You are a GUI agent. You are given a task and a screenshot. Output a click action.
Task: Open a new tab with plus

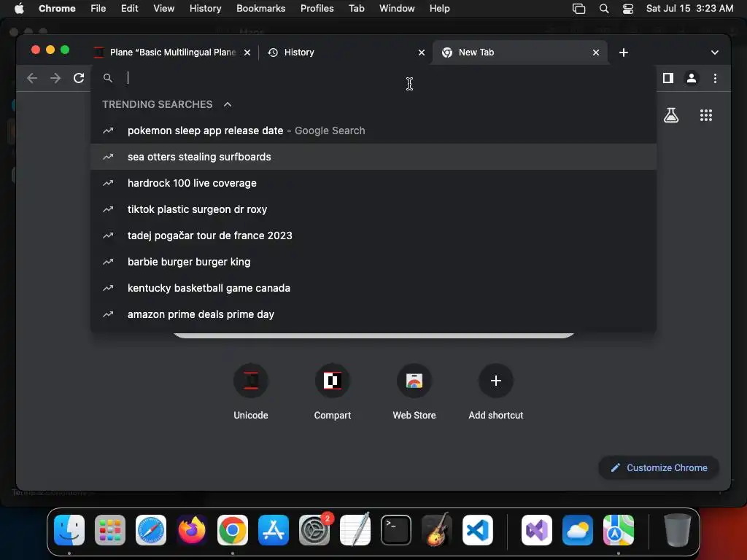[x=623, y=52]
